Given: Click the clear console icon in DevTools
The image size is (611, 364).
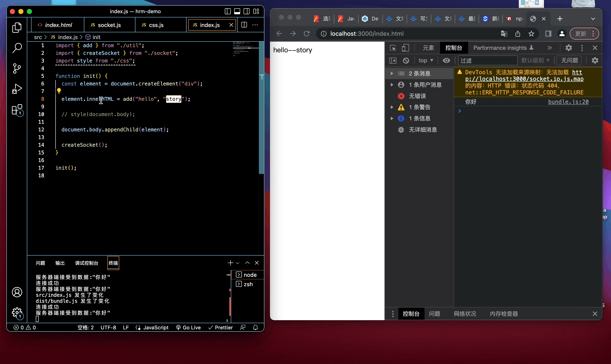Looking at the screenshot, I should tap(406, 61).
